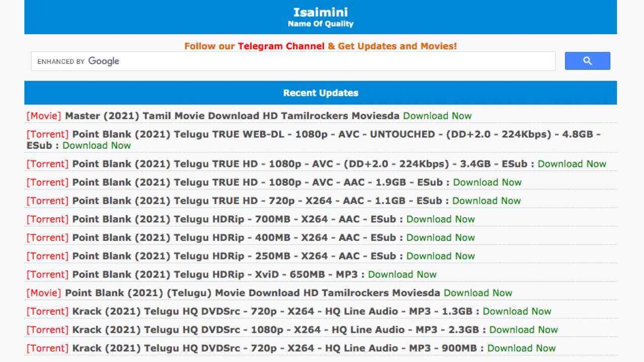644x362 pixels.
Task: Click the [Torrent] tag of the 4.8GB WEB-DL row
Action: 47,134
